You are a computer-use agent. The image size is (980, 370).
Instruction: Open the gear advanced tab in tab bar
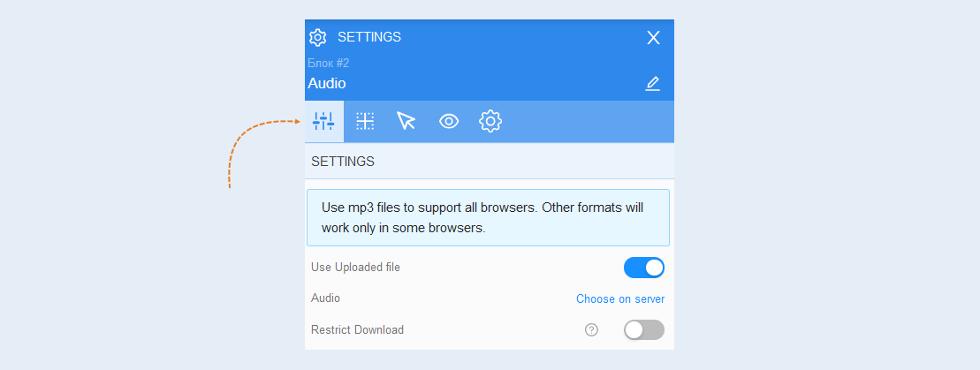pyautogui.click(x=490, y=121)
